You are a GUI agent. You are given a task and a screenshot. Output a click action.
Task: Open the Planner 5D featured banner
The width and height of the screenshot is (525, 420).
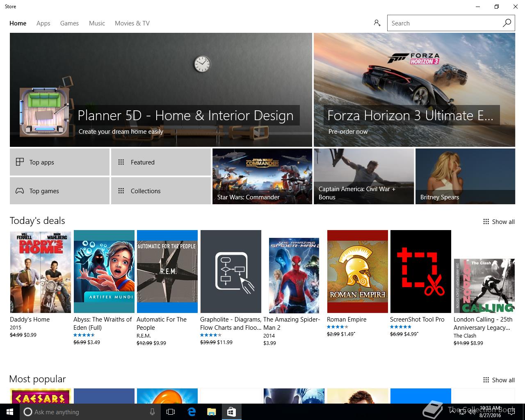coord(161,90)
